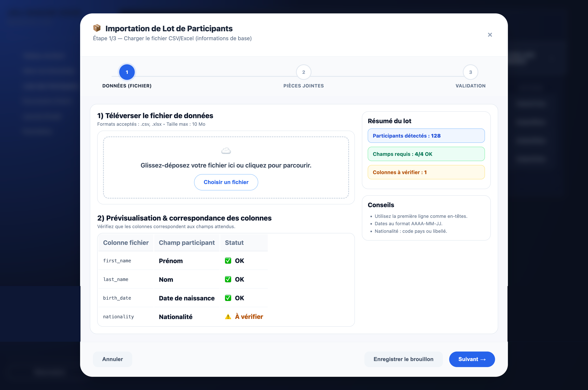
Task: Close the import dialog with the X
Action: 490,35
